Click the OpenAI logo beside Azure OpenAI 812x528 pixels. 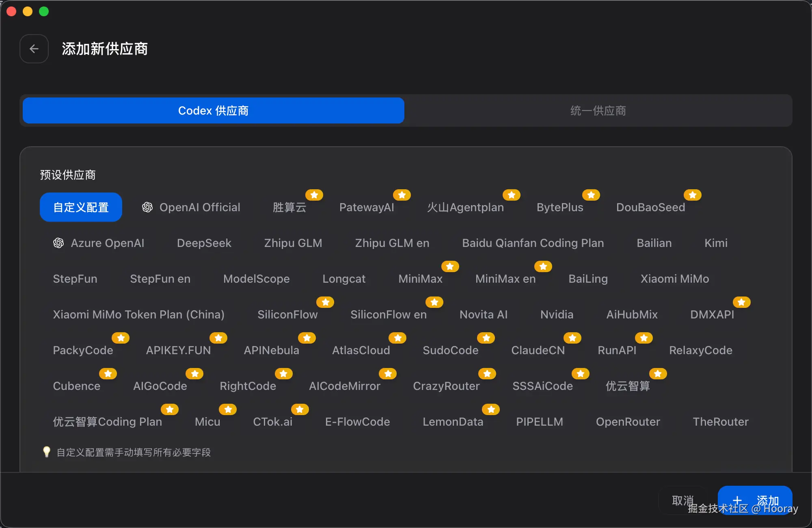(58, 243)
